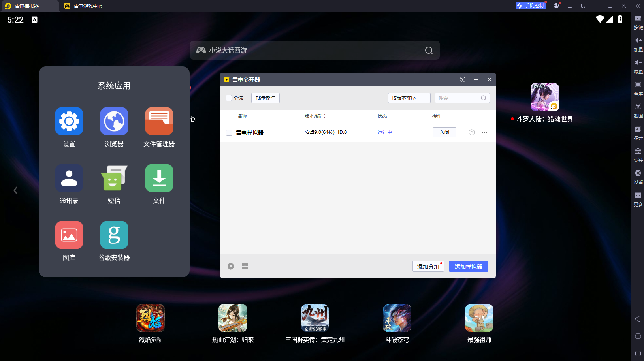Open the user account icon in the title bar

(556, 6)
